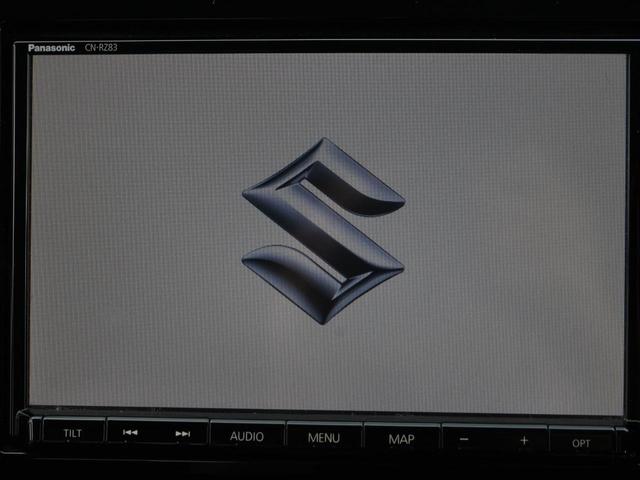
Task: Tap the gray area right of the logo
Action: coord(510,231)
